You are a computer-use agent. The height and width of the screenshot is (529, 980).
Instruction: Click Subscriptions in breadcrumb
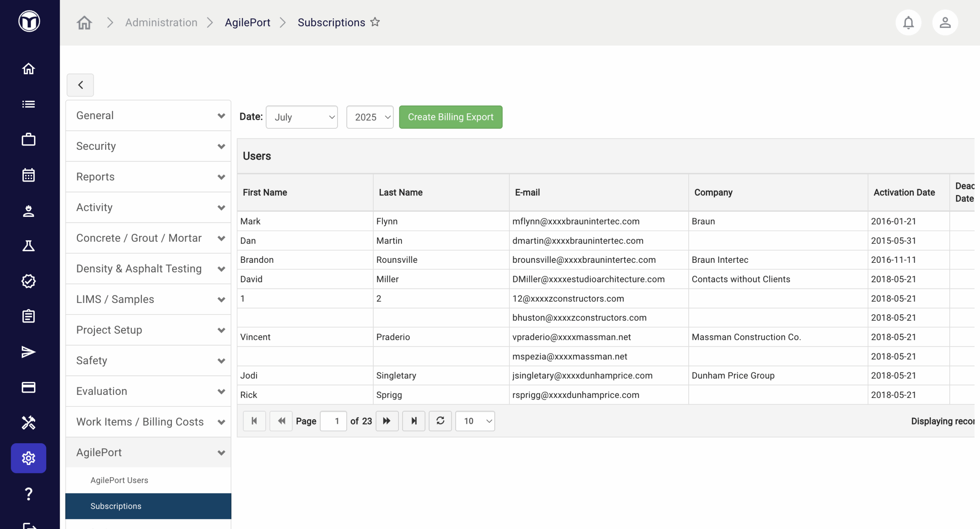point(332,23)
